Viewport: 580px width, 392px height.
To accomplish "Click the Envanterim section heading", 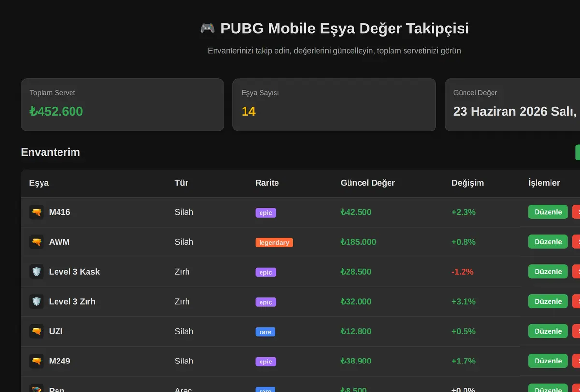I will 50,152.
